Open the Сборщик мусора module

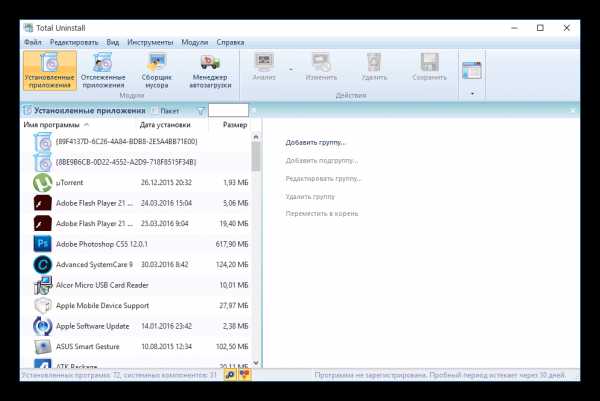pos(157,70)
